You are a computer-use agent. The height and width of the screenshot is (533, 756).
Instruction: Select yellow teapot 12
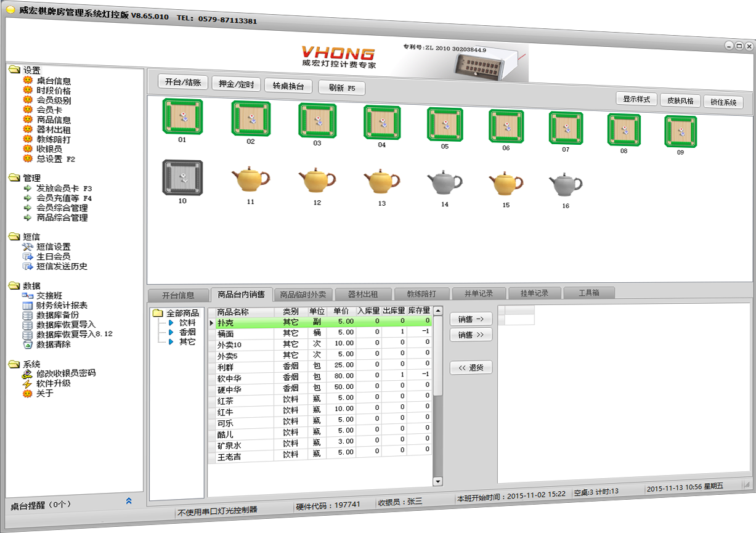tap(317, 182)
